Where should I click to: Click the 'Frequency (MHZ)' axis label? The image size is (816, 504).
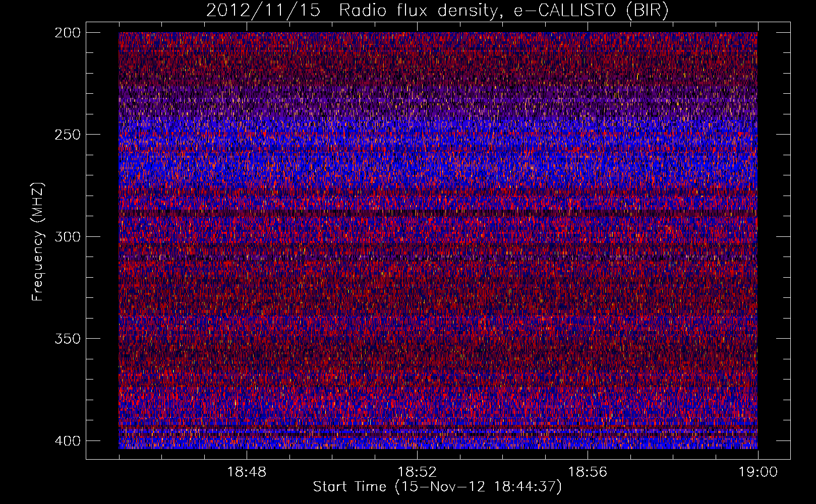pyautogui.click(x=38, y=242)
